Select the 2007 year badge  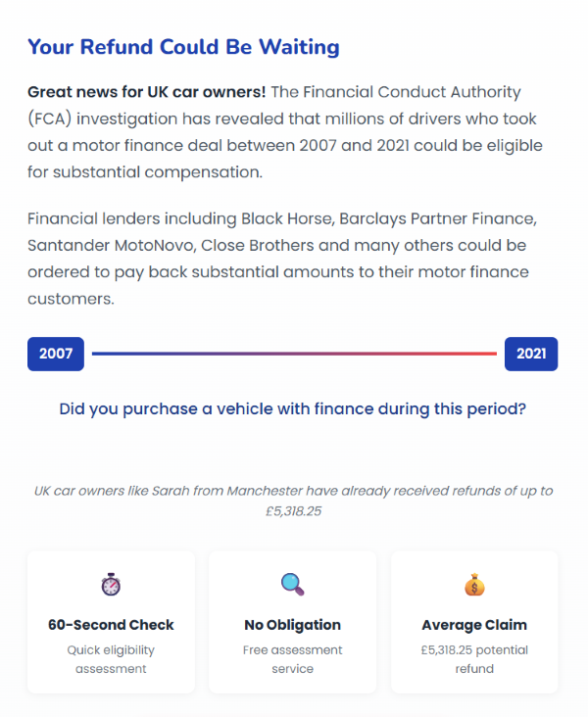tap(56, 354)
